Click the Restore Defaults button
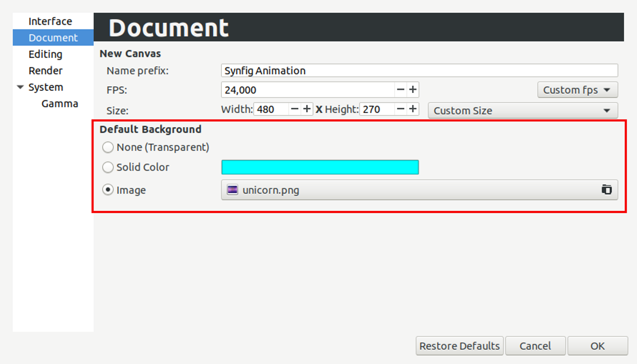The width and height of the screenshot is (637, 364). coord(460,346)
